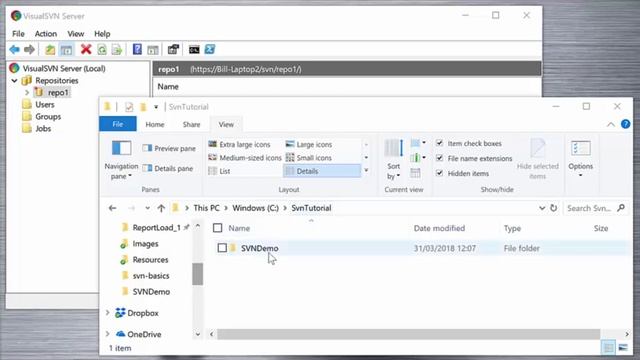Toggle the Details pane button
Image resolution: width=640 pixels, height=360 pixels.
point(167,168)
